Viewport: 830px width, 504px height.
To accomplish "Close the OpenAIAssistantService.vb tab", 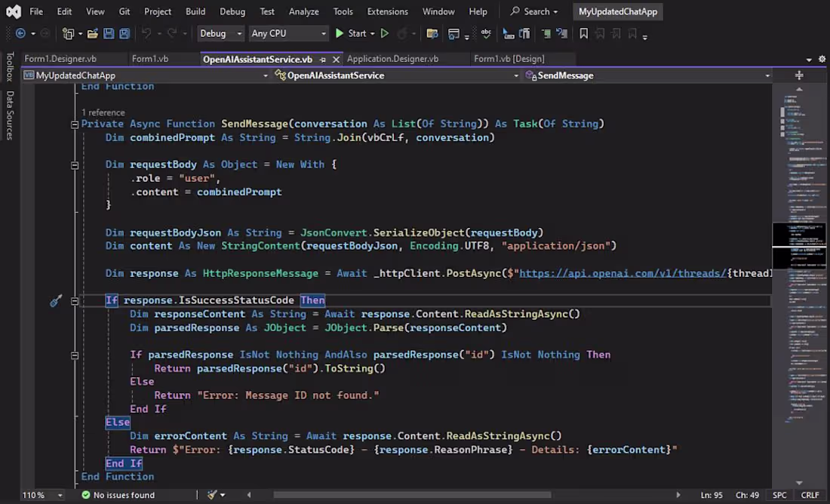I will pyautogui.click(x=336, y=60).
